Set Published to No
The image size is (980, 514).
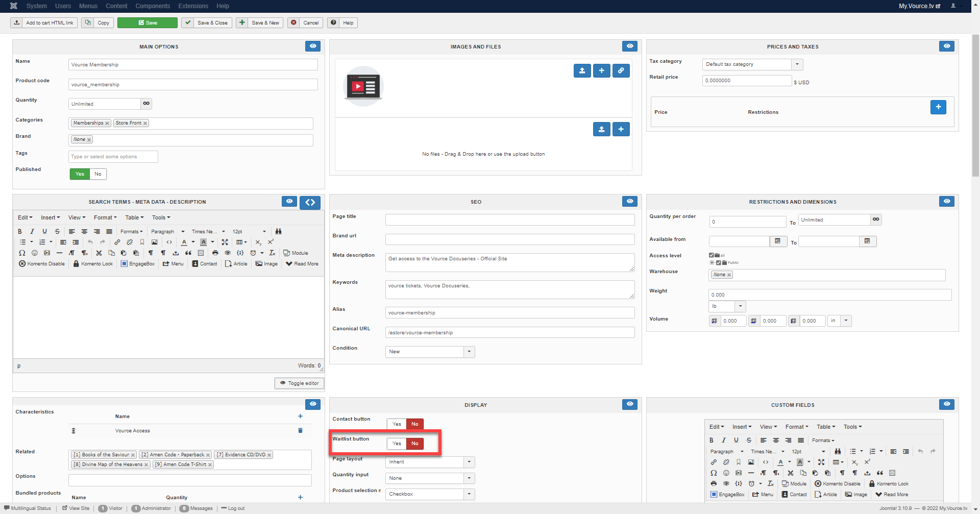coord(98,174)
